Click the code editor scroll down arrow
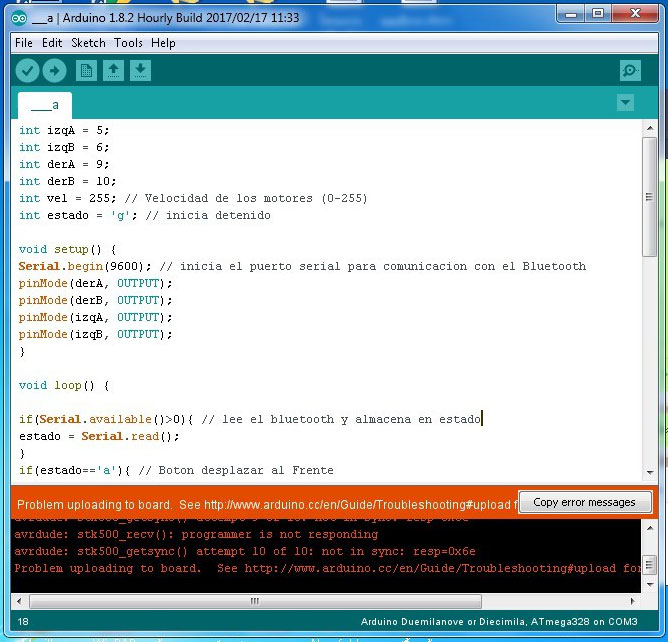668x642 pixels. (650, 472)
